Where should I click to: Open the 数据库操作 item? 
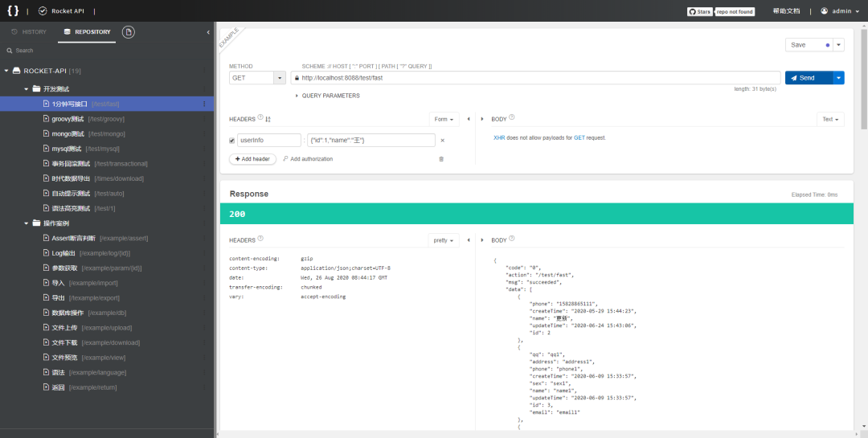107,313
